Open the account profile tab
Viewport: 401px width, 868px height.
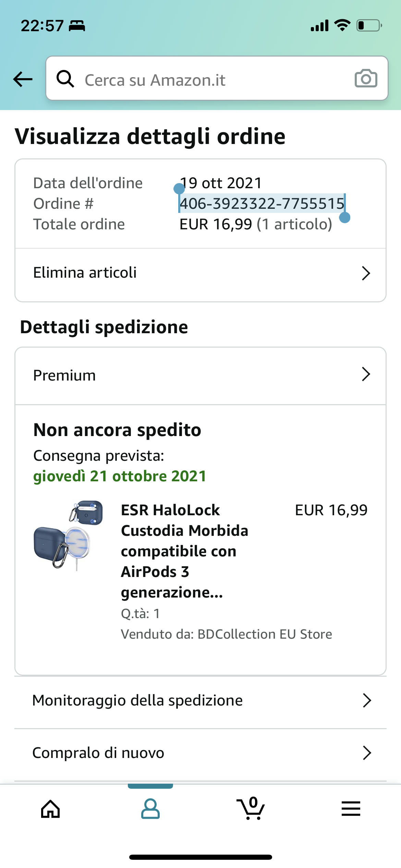click(150, 809)
